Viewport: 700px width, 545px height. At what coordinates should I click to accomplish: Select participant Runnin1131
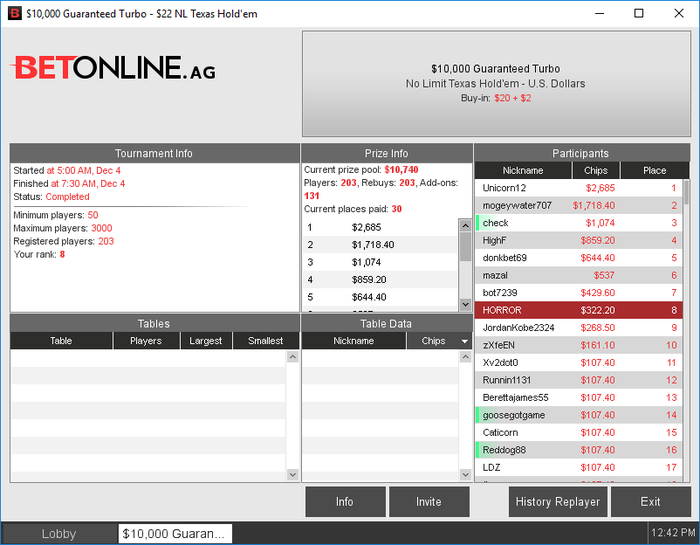(579, 380)
